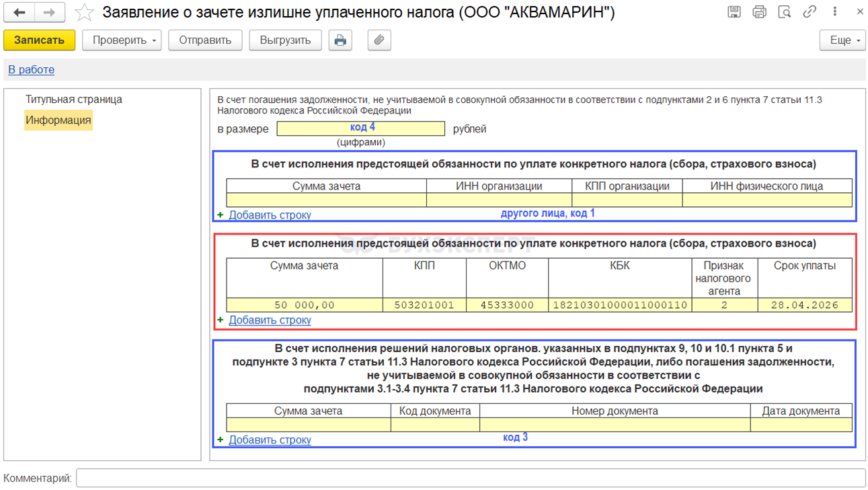Click the green plus under the 50 000,00 row
Image resolution: width=868 pixels, height=490 pixels.
click(x=221, y=320)
